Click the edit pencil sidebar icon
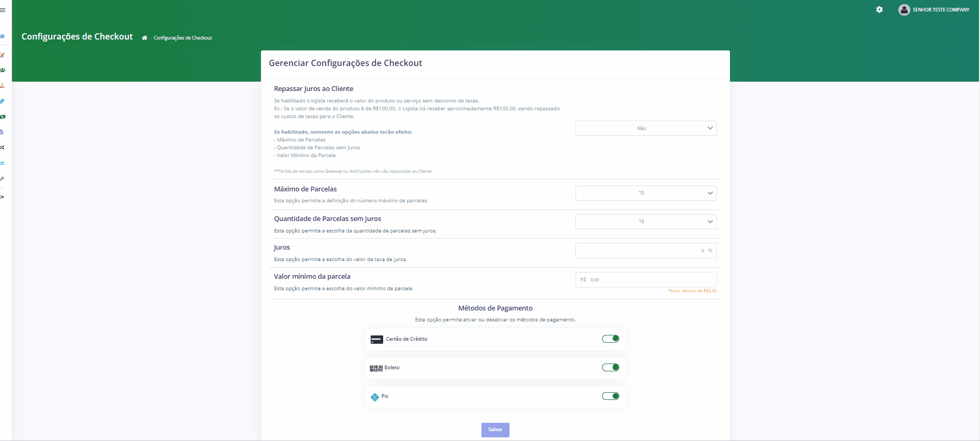Image resolution: width=980 pixels, height=441 pixels. [2, 55]
